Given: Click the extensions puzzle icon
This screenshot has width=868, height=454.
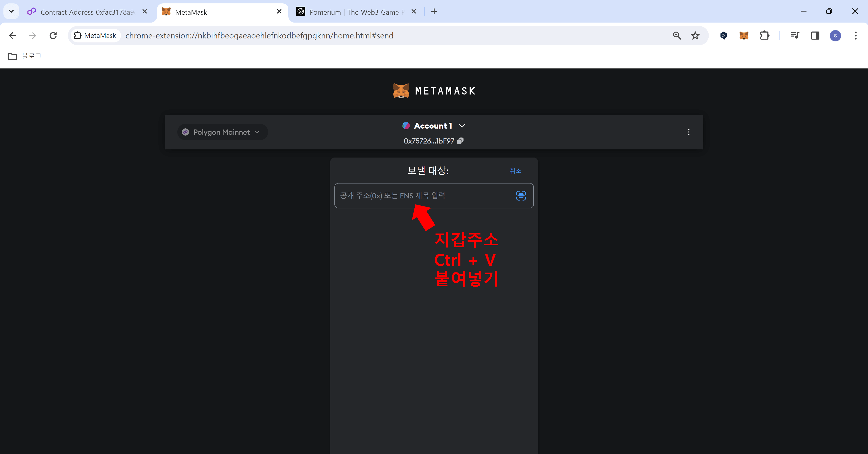Looking at the screenshot, I should click(765, 35).
